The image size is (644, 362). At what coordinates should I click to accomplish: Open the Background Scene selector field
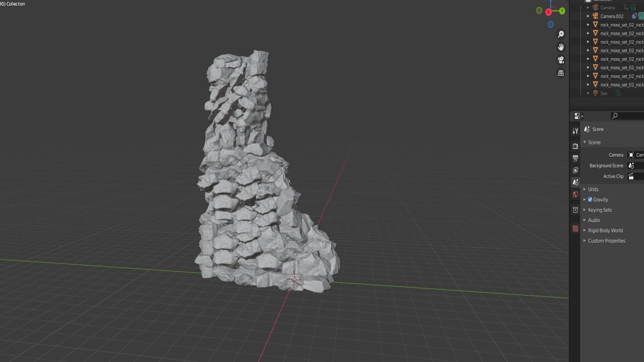click(x=636, y=166)
